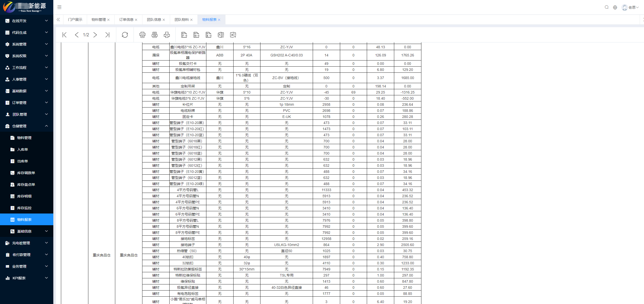Expand 基础数据 menu
644x304 pixels.
coord(27,91)
